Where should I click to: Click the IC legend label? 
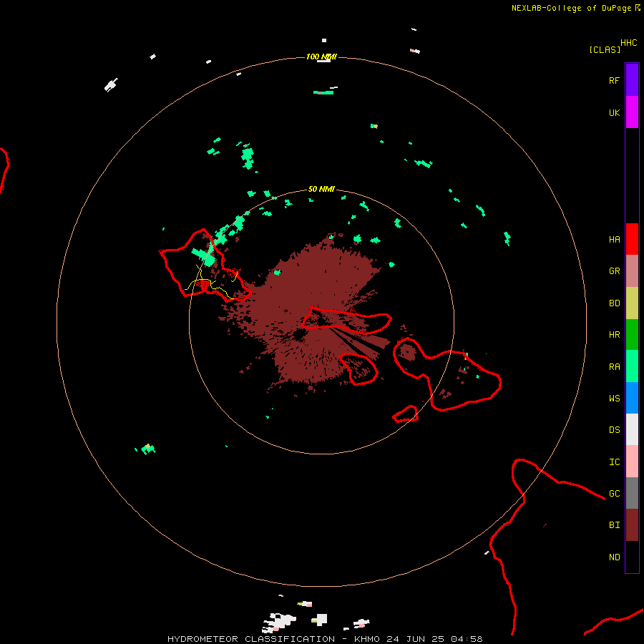point(615,462)
